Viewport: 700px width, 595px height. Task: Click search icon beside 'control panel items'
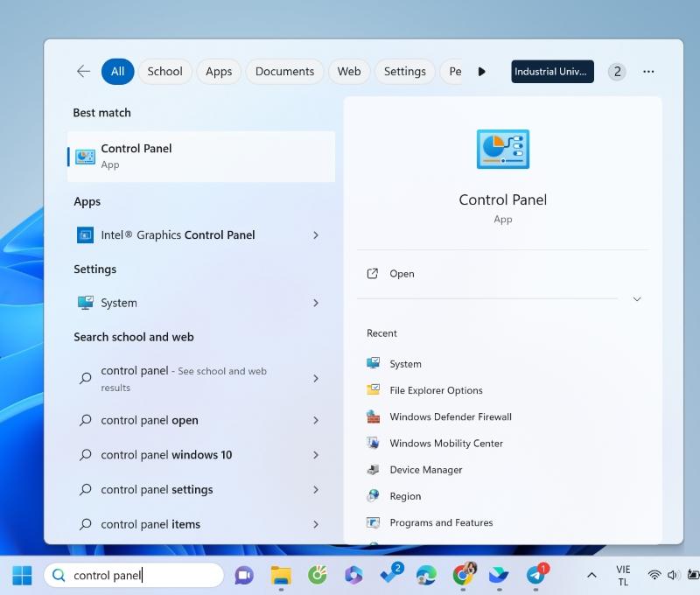[x=85, y=524]
